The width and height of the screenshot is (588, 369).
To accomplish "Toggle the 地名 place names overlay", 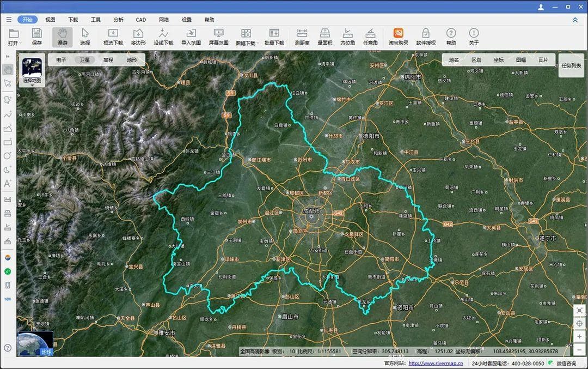I will coord(454,60).
